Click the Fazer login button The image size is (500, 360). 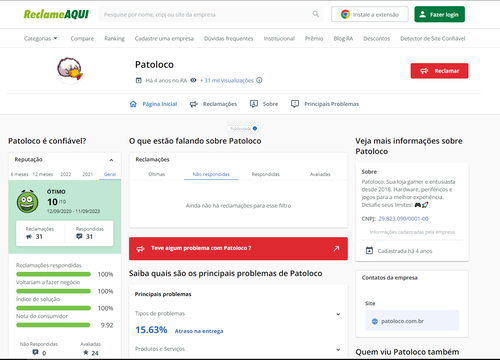[x=439, y=14]
